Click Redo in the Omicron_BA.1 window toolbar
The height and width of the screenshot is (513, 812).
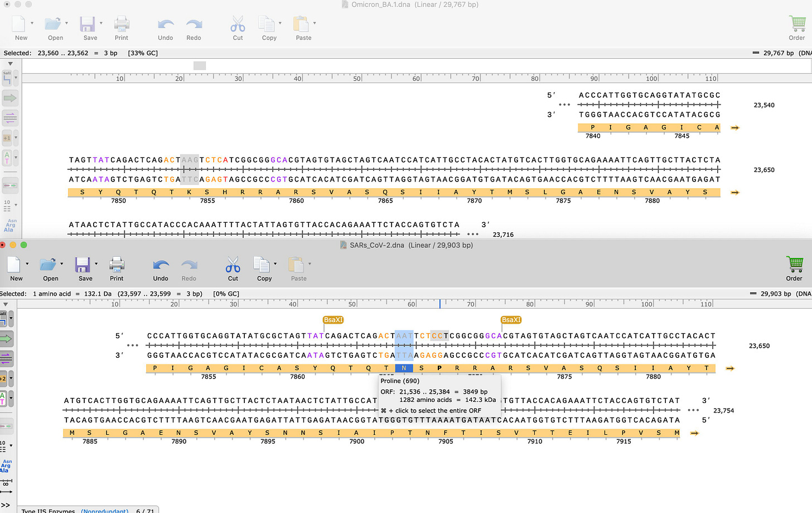194,28
